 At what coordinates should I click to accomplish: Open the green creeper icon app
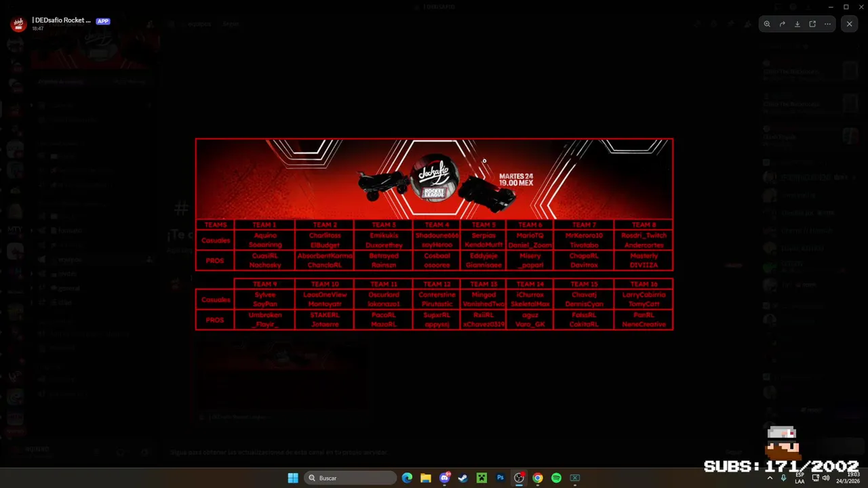(x=481, y=478)
